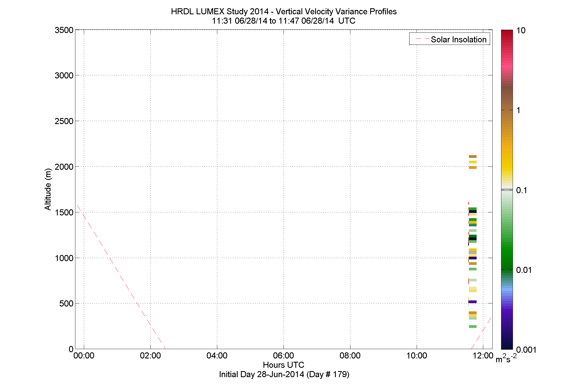
Task: Click the colorbar label 0.001
Action: [526, 350]
